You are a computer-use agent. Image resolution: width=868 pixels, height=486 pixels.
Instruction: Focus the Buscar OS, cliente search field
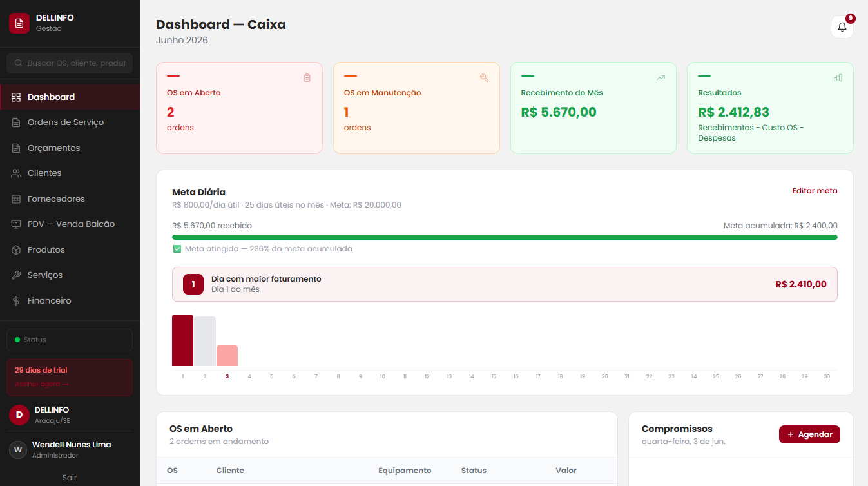point(70,63)
